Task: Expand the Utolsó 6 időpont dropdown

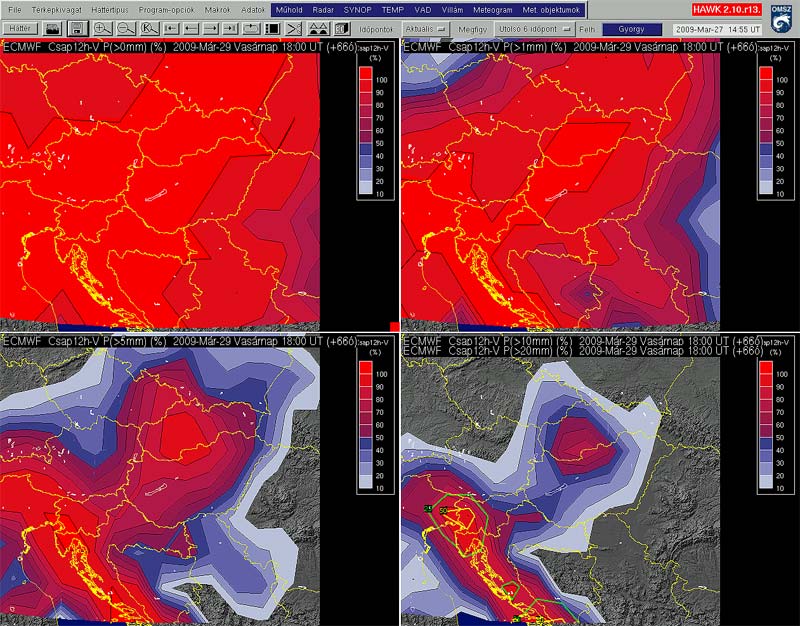Action: click(533, 30)
